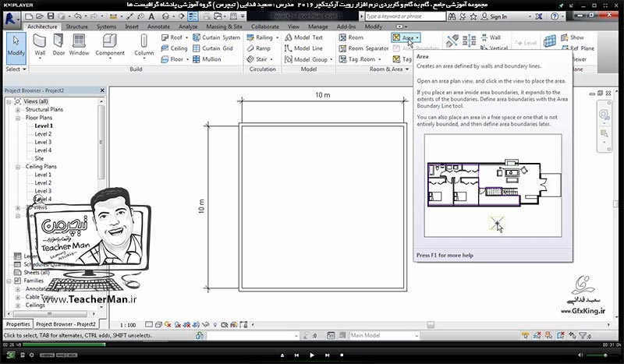The width and height of the screenshot is (624, 364).
Task: Select the Column tool
Action: (144, 46)
